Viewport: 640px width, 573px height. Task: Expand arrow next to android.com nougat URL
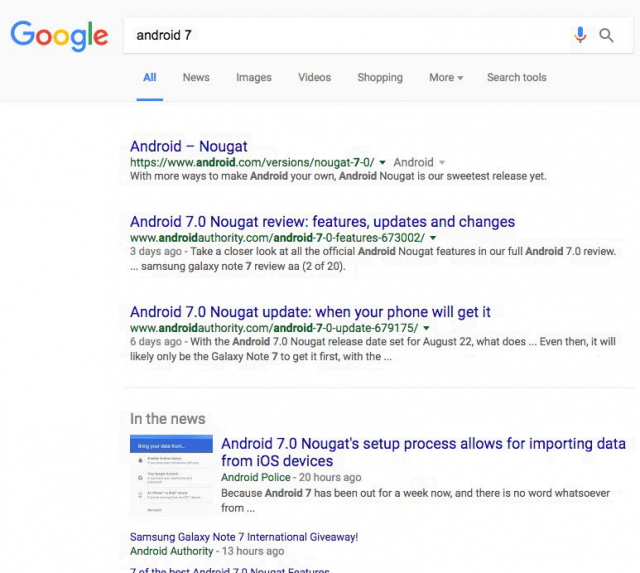click(383, 162)
